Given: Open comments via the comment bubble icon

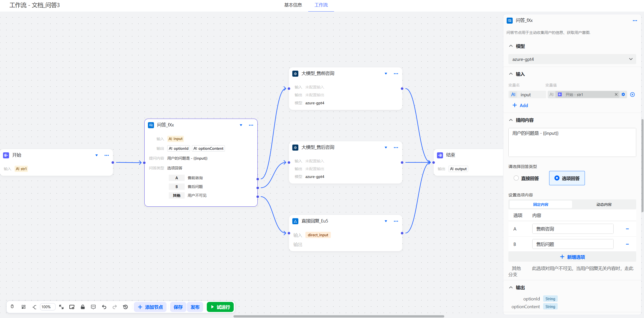Looking at the screenshot, I should 93,307.
